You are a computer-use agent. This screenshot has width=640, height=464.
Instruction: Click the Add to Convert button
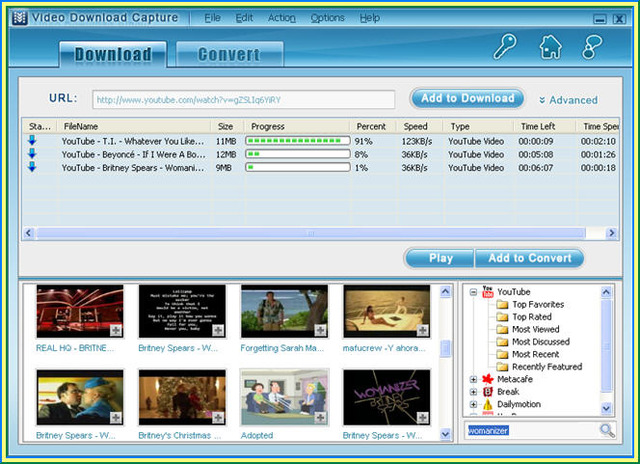(x=529, y=258)
